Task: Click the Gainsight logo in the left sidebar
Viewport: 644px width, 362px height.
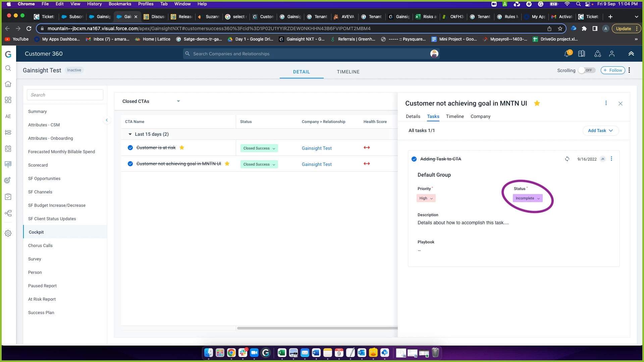Action: pos(8,54)
